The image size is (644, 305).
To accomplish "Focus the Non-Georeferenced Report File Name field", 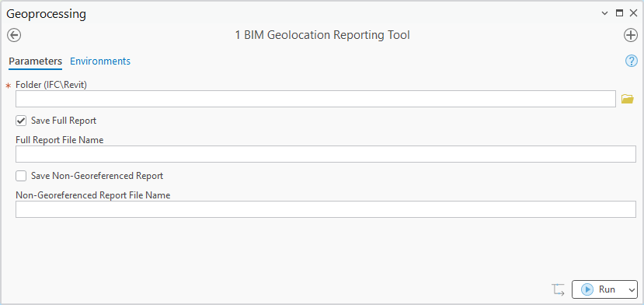I will 325,209.
